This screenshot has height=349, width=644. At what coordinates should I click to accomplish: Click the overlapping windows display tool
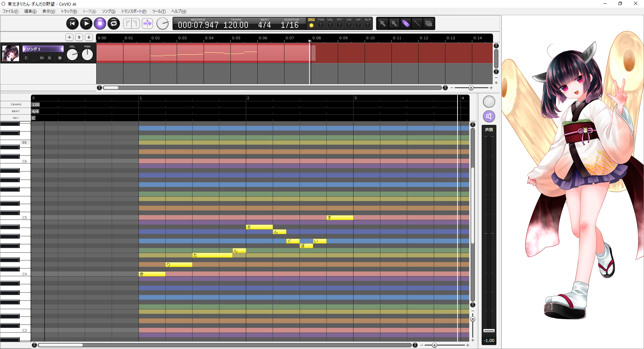click(x=428, y=23)
